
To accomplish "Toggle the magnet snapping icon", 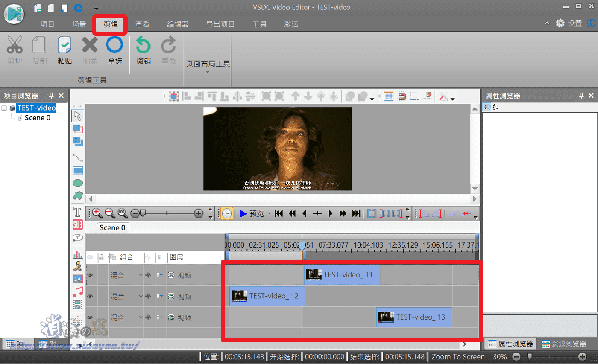I will [402, 96].
